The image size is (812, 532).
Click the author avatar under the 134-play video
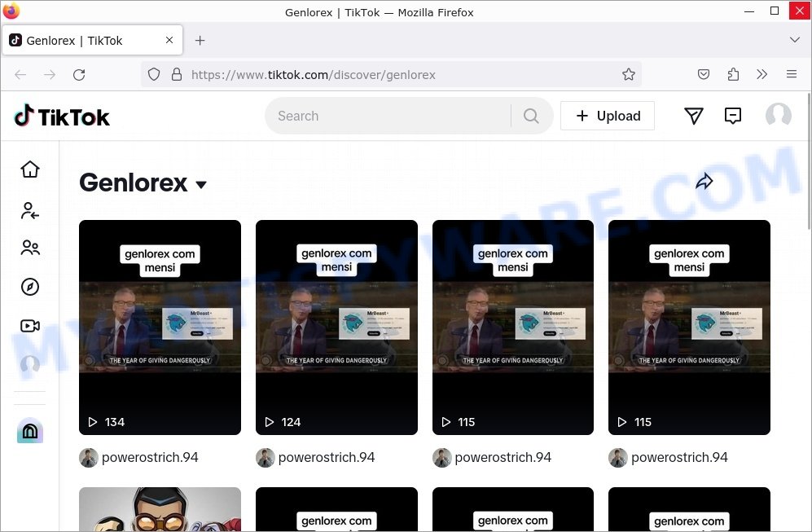pyautogui.click(x=89, y=457)
